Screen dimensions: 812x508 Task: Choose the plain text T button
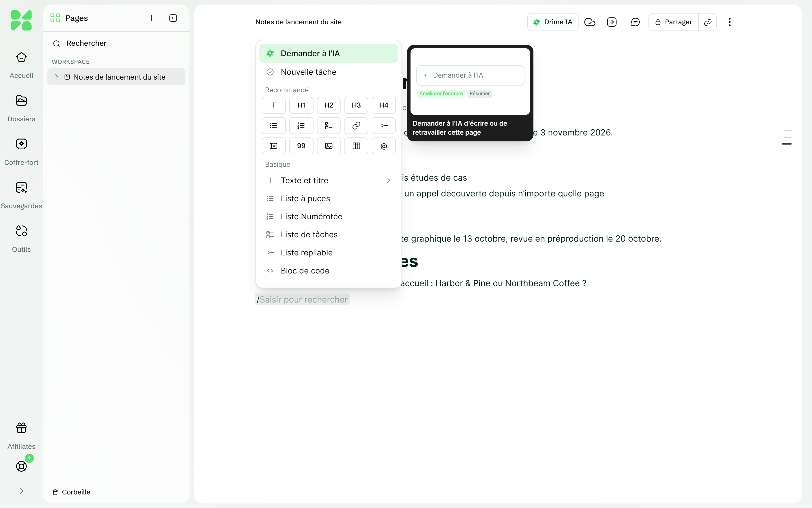pos(273,105)
